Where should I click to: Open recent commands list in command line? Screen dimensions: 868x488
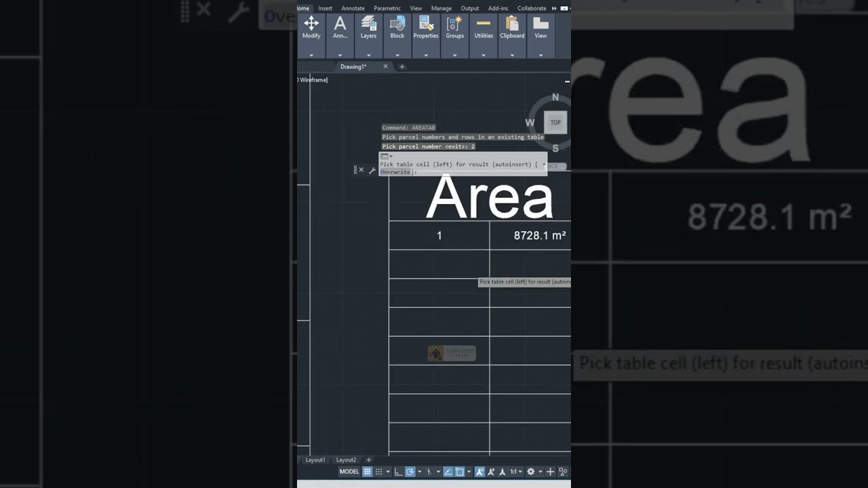coord(386,157)
